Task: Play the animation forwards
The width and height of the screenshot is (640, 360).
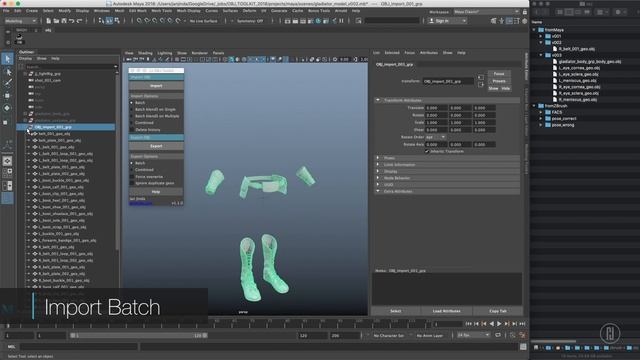Action: (x=499, y=324)
